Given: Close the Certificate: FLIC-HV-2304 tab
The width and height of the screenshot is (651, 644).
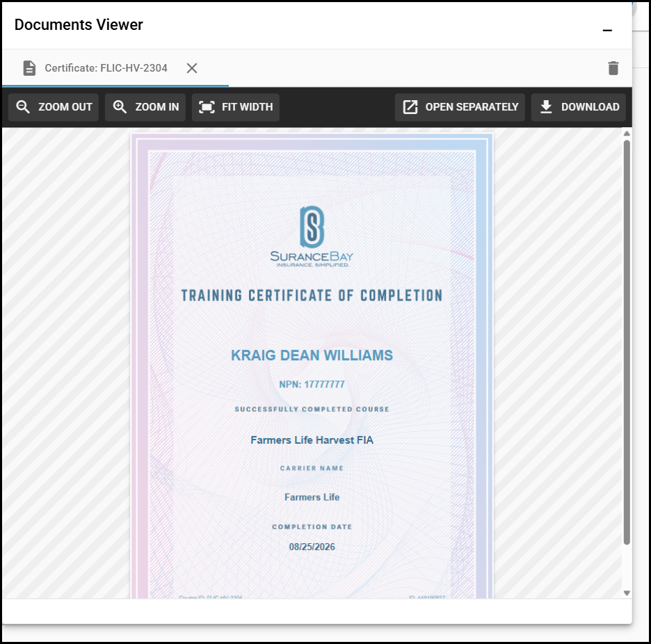Looking at the screenshot, I should pyautogui.click(x=192, y=68).
